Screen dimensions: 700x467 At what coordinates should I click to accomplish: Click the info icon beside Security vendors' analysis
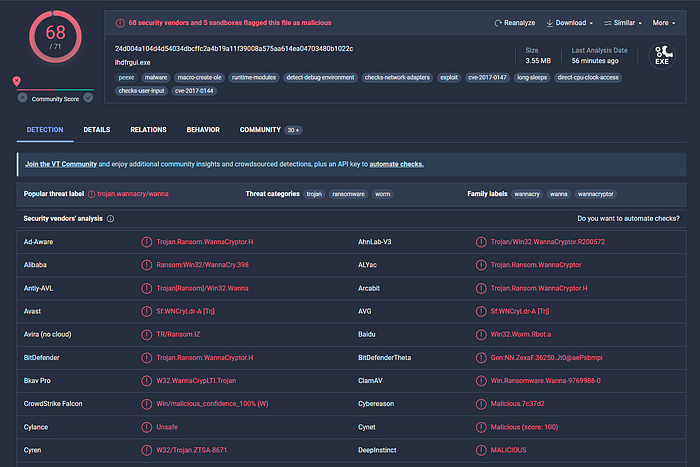click(110, 219)
